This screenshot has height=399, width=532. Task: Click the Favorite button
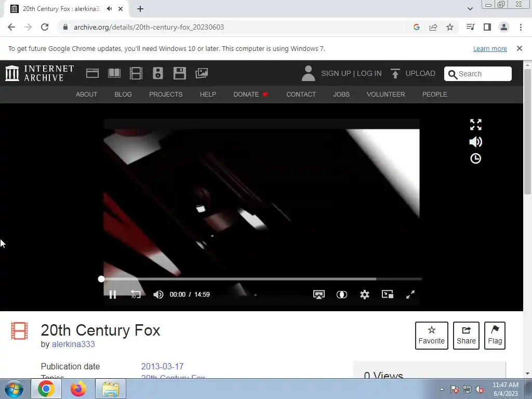432,336
